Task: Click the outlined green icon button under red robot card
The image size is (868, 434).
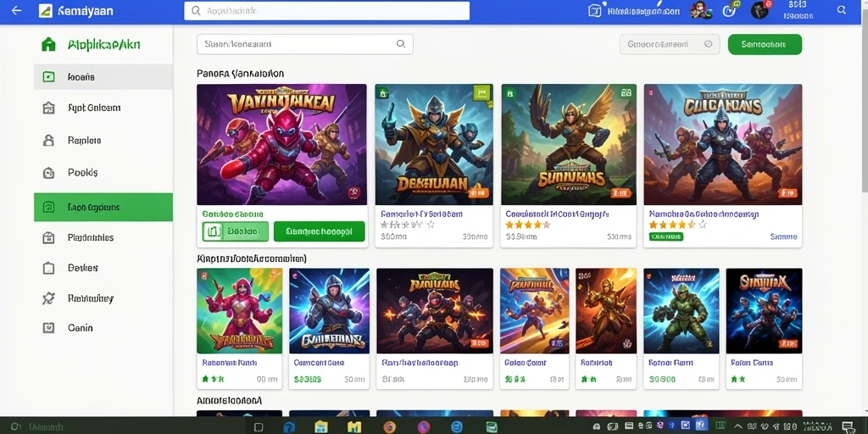Action: pos(236,231)
